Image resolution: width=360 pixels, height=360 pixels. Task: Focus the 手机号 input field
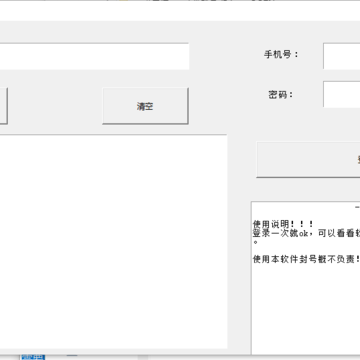342,56
